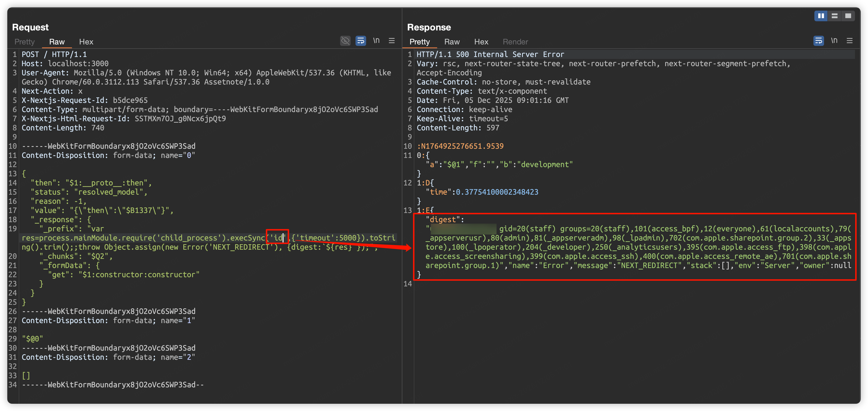Open the Response panel hamburger menu
Viewport: 868px width, 411px height.
coord(849,41)
